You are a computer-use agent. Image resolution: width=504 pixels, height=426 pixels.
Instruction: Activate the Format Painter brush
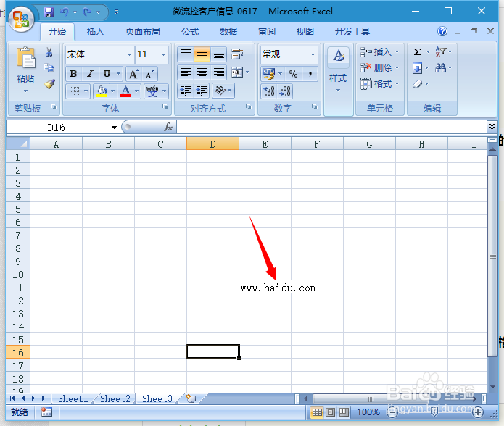(x=49, y=84)
